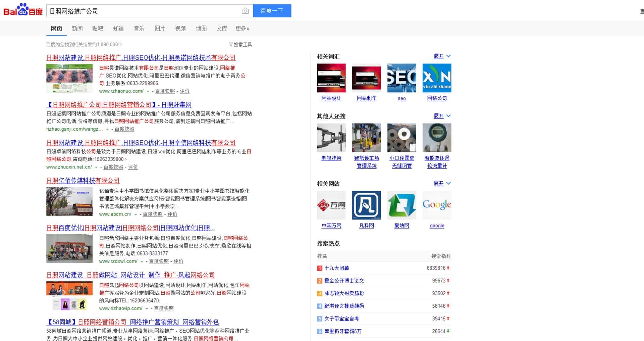
Task: Click thumbnail of rizhaovip.com result
Action: tap(69, 296)
